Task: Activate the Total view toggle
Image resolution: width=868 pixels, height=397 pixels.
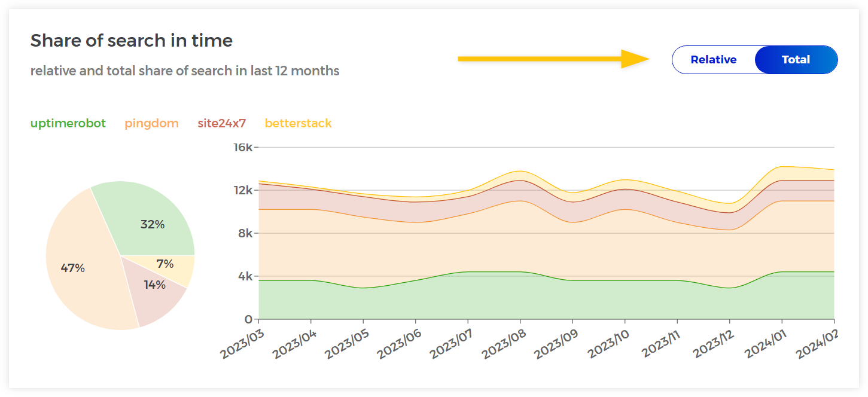Action: point(796,60)
